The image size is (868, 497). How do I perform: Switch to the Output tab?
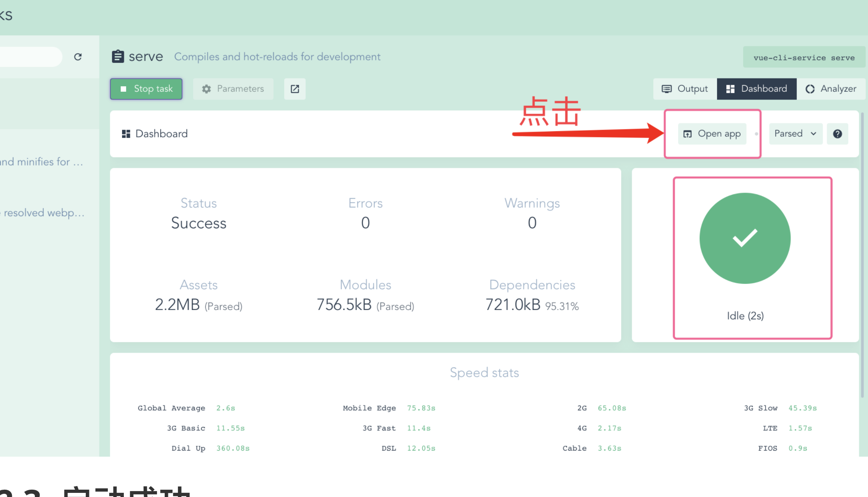(685, 89)
